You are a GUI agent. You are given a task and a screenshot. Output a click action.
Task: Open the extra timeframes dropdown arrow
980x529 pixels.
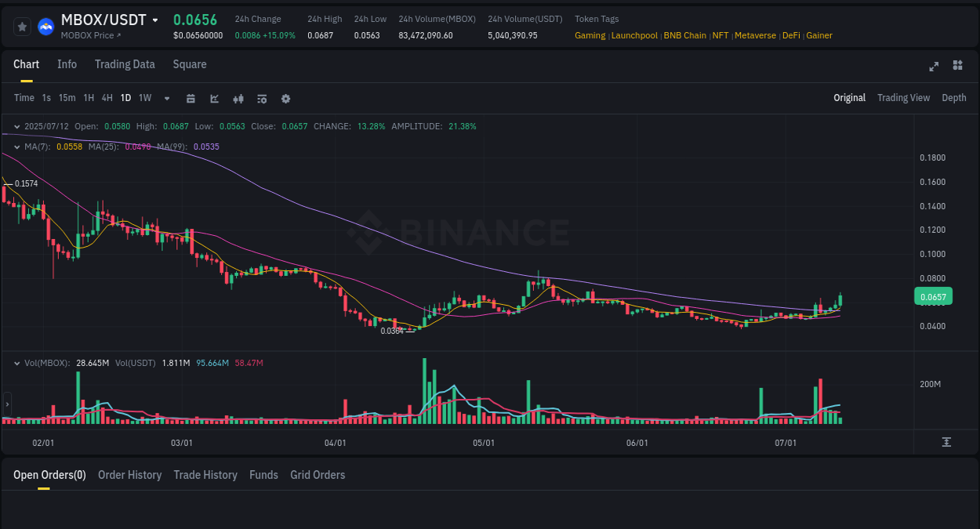pyautogui.click(x=166, y=99)
